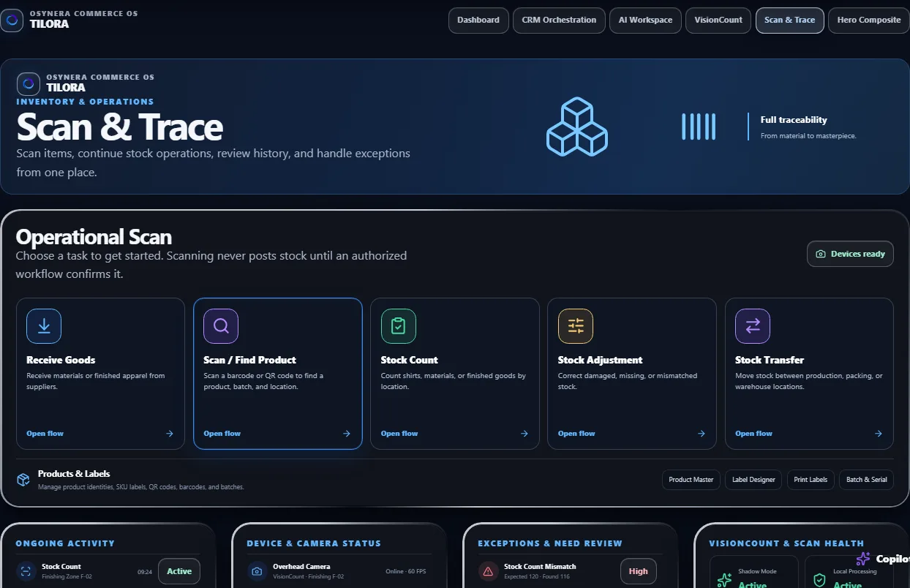Screen dimensions: 910x588
Task: Click the barcode lines icon in hero
Action: click(699, 127)
